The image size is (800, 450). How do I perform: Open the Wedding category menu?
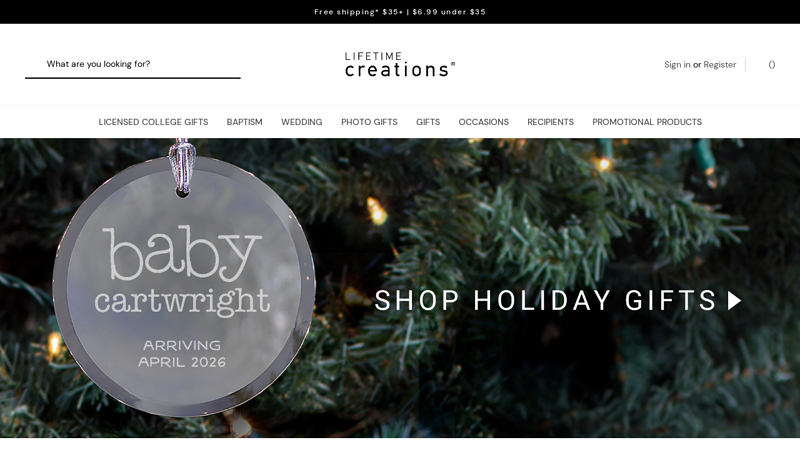302,122
